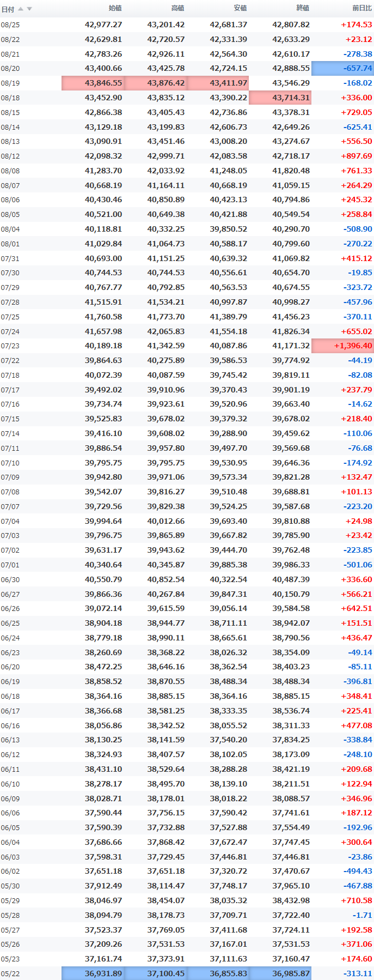Select the high value 43,201.42
This screenshot has width=374, height=980.
point(166,25)
